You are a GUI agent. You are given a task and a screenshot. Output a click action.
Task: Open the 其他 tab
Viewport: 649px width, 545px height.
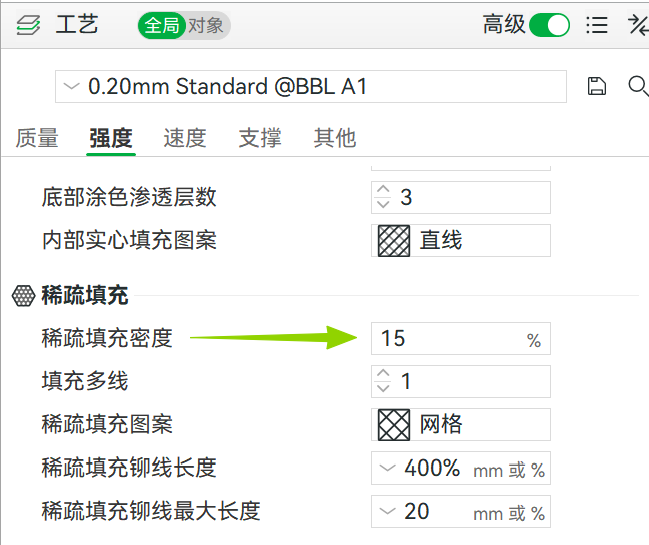tap(334, 138)
